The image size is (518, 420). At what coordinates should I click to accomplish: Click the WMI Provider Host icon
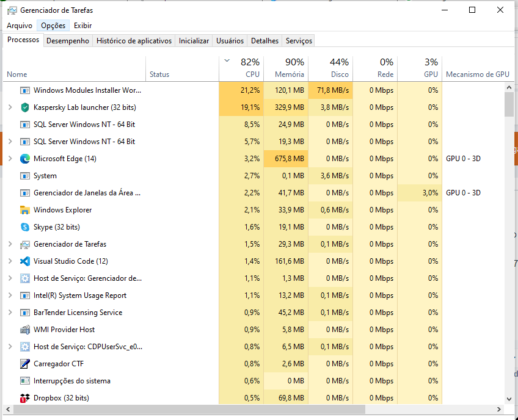coord(25,330)
